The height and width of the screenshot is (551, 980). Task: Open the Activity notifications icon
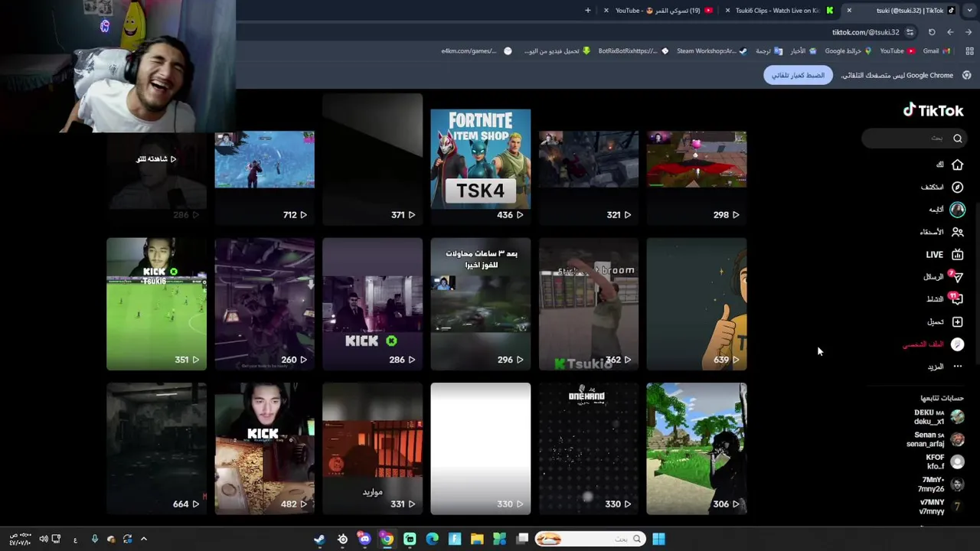click(x=956, y=299)
